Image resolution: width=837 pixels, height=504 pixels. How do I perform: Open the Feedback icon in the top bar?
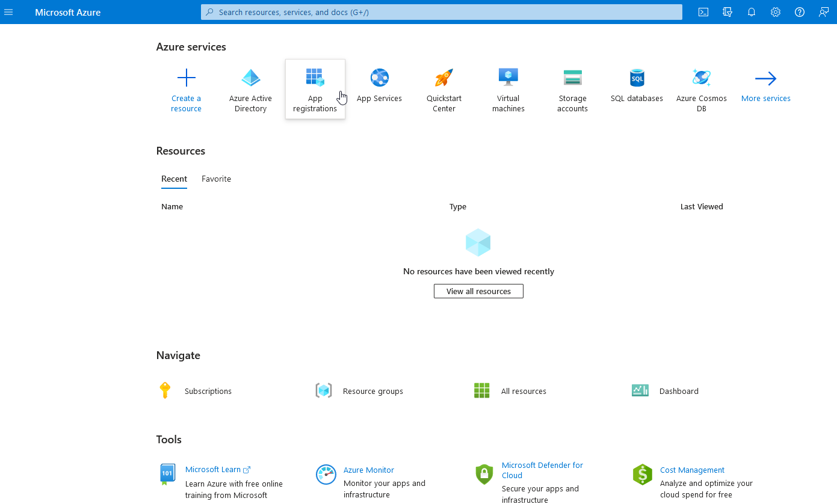click(824, 12)
